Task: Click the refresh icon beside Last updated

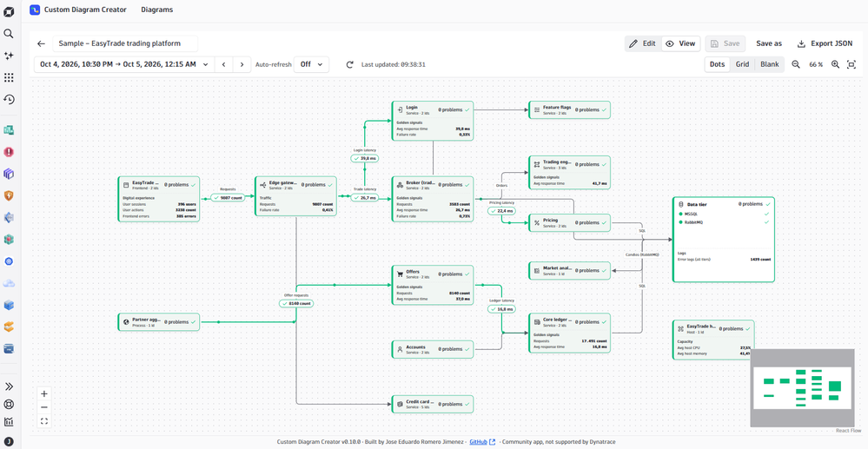Action: pos(349,64)
